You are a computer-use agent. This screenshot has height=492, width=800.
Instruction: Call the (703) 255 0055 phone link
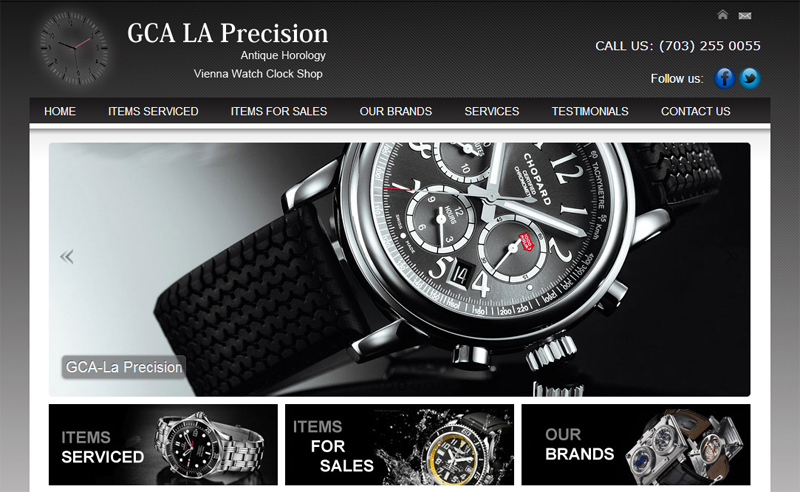coord(710,46)
